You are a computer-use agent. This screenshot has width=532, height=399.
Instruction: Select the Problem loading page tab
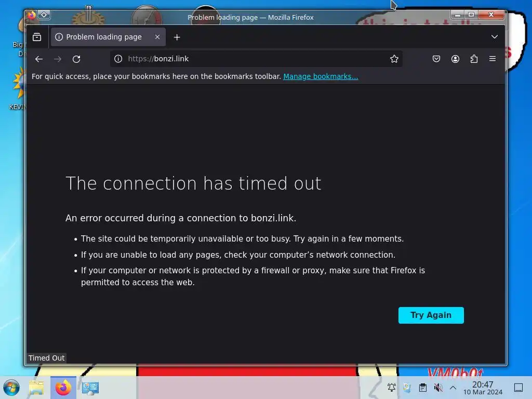(108, 37)
